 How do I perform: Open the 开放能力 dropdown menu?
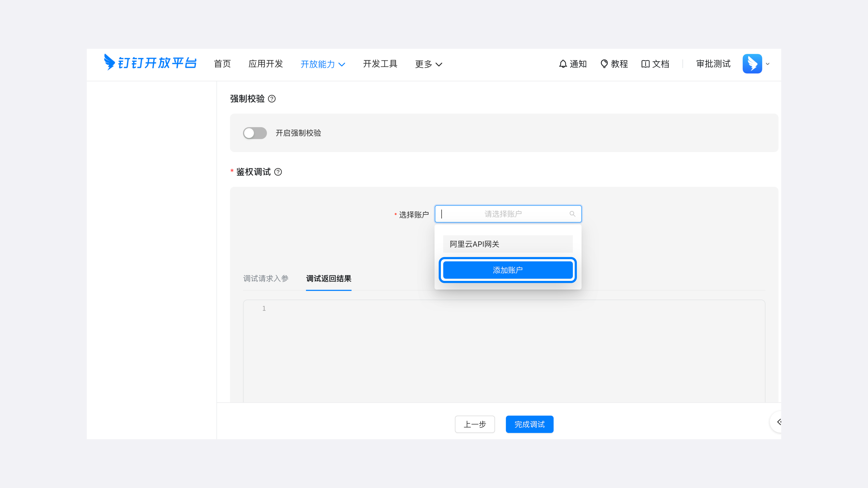322,64
